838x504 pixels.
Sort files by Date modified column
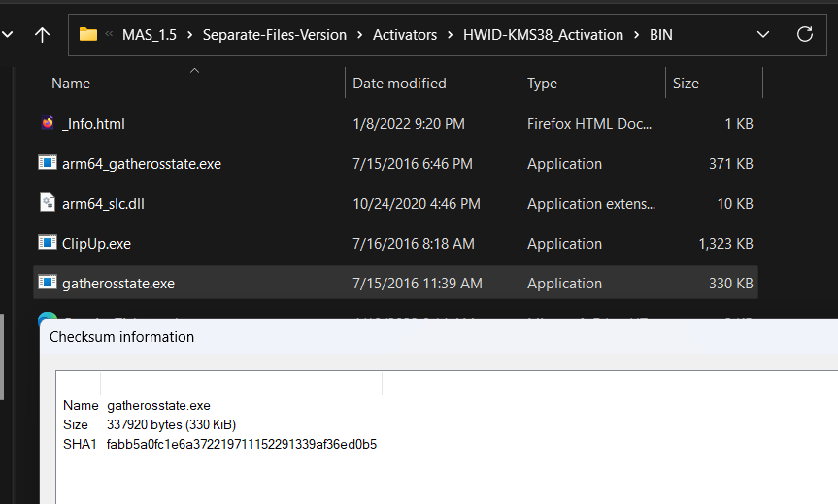[x=399, y=84]
